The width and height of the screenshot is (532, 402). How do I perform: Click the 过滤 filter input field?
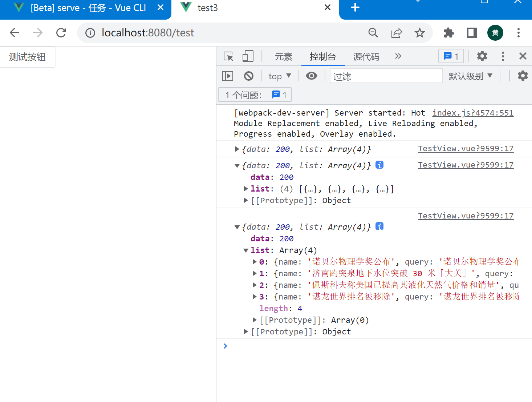click(x=386, y=76)
